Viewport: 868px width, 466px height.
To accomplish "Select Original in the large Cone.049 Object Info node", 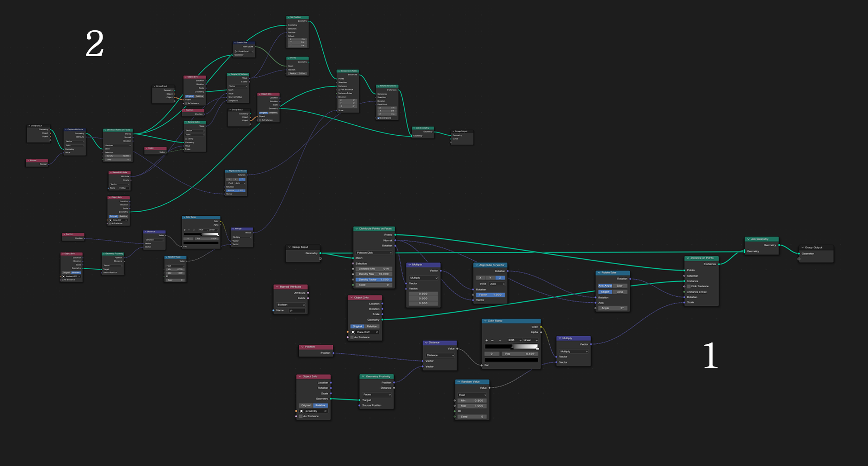I will click(358, 326).
